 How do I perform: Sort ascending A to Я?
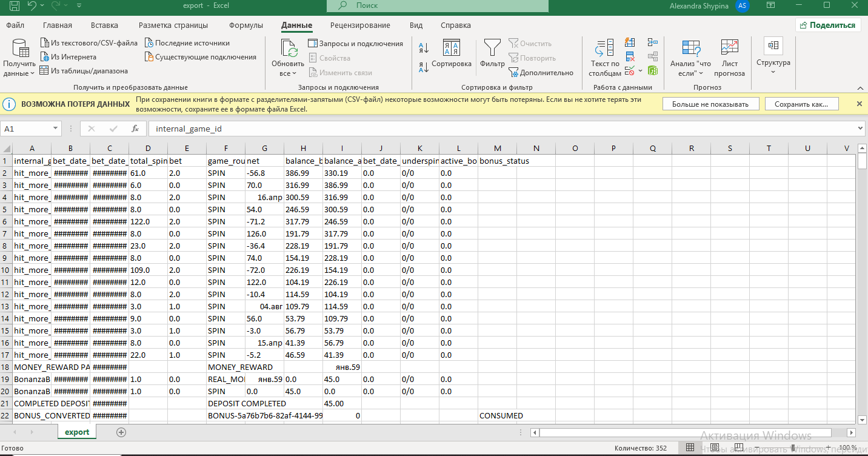tap(424, 47)
